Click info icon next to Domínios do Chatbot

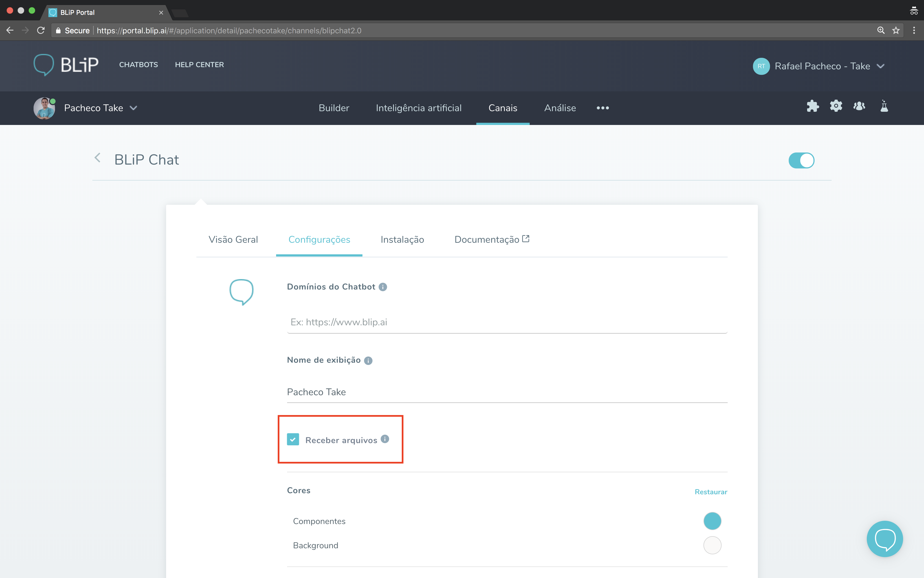383,287
